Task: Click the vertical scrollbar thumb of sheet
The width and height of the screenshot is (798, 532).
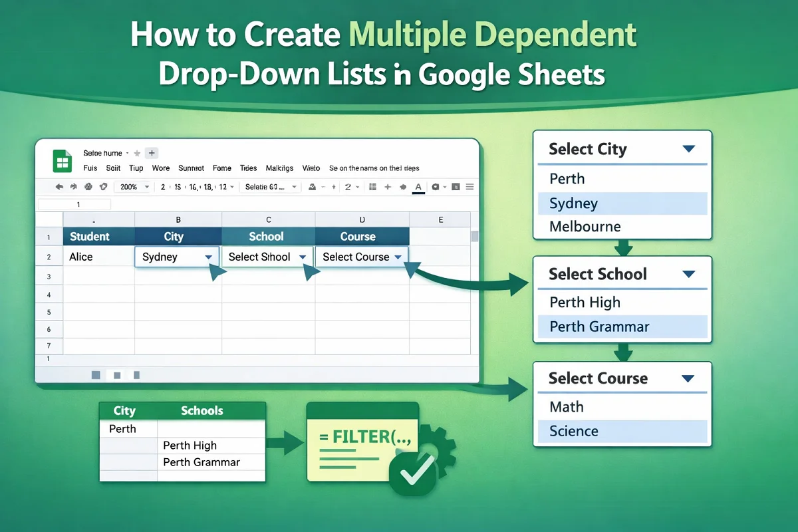Action: [475, 236]
